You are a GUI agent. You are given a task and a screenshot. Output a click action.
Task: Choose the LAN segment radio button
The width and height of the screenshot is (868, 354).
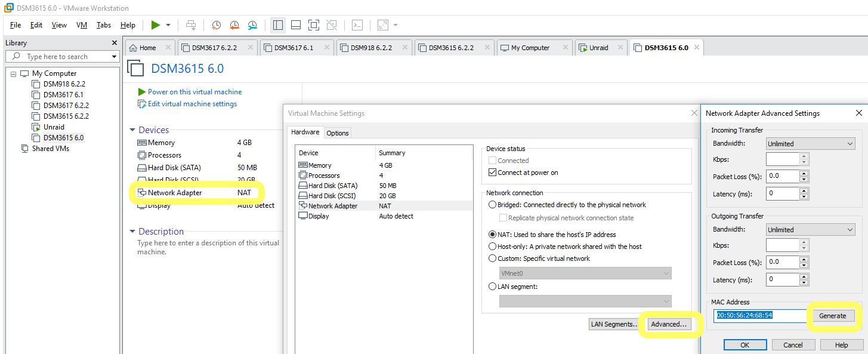pos(492,287)
